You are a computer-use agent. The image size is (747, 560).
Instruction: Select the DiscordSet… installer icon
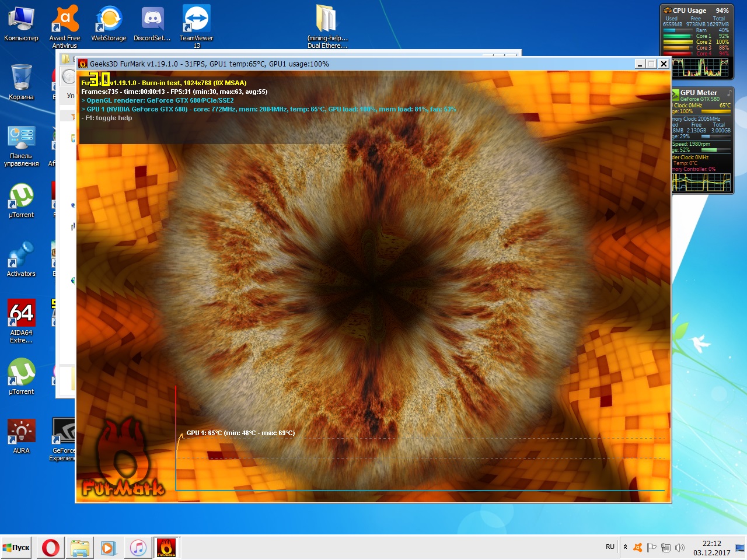(x=152, y=23)
